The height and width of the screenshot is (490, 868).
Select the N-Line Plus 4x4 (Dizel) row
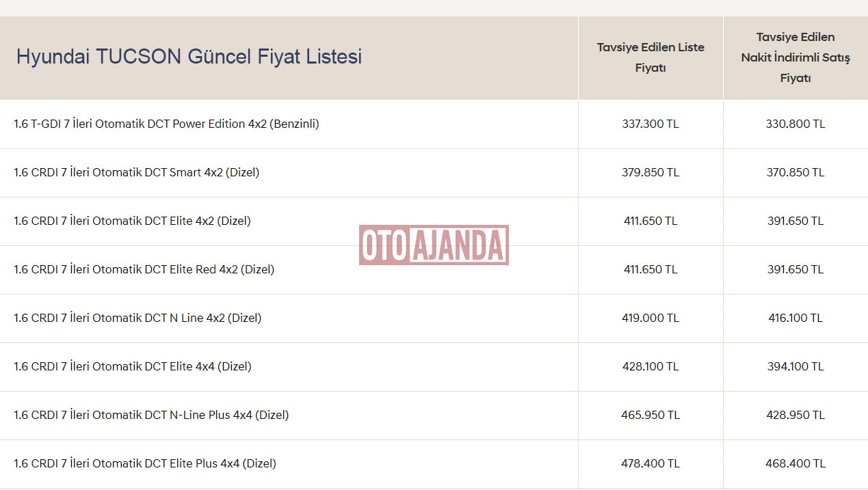434,416
